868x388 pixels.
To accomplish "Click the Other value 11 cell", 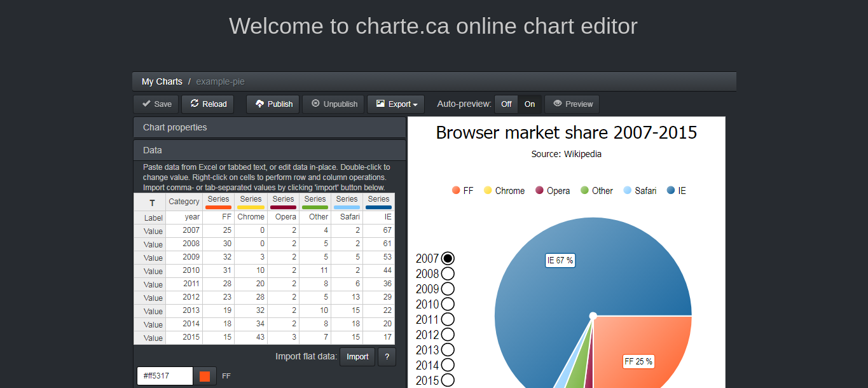I will tap(315, 271).
